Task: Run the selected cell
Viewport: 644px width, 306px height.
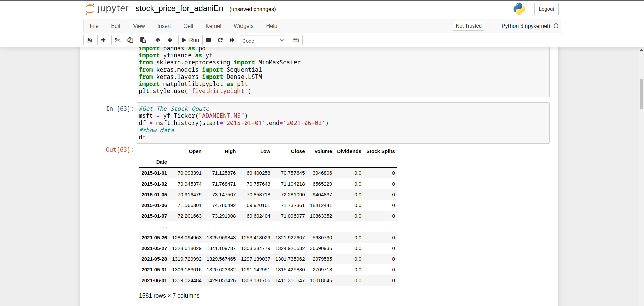Action: point(191,40)
